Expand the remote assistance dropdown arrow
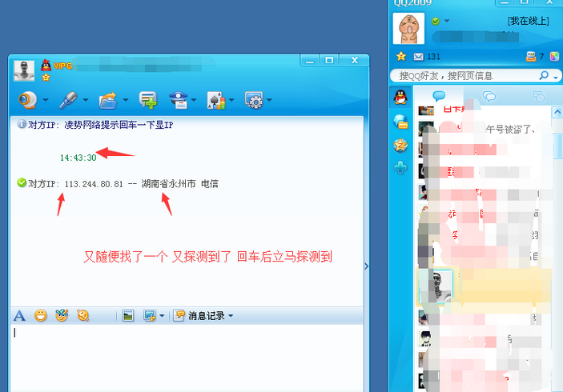 pos(194,100)
